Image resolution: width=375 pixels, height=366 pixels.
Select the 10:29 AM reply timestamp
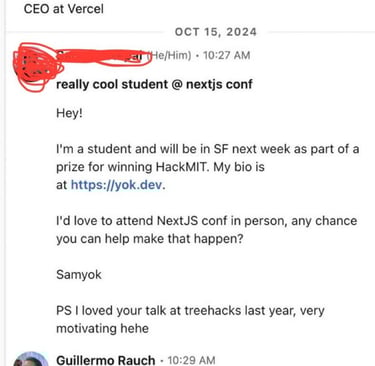point(191,360)
